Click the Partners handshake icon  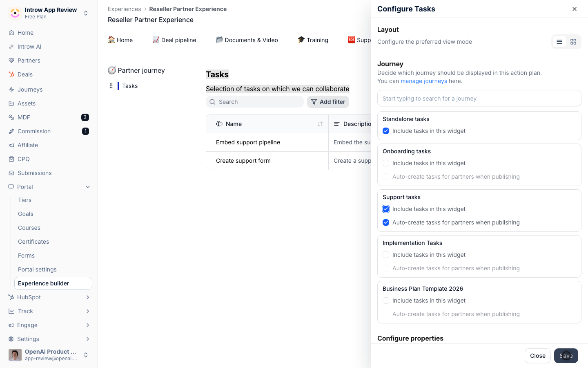pos(11,61)
